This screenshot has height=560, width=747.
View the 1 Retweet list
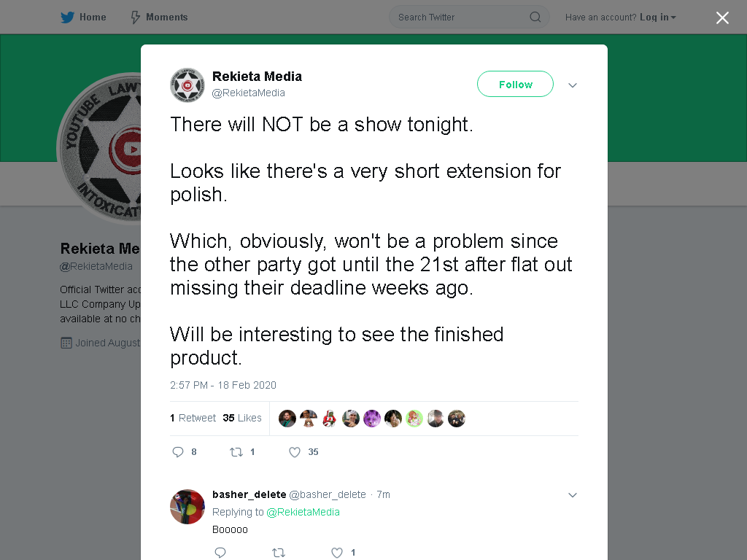click(x=193, y=418)
